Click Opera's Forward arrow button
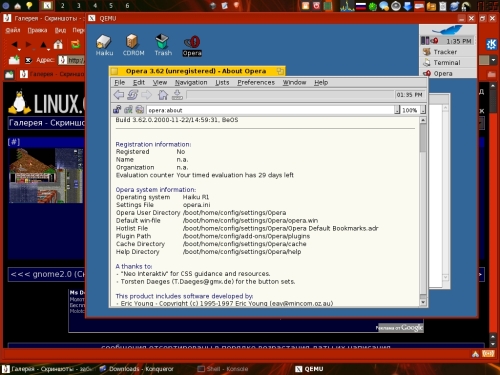 click(x=146, y=95)
